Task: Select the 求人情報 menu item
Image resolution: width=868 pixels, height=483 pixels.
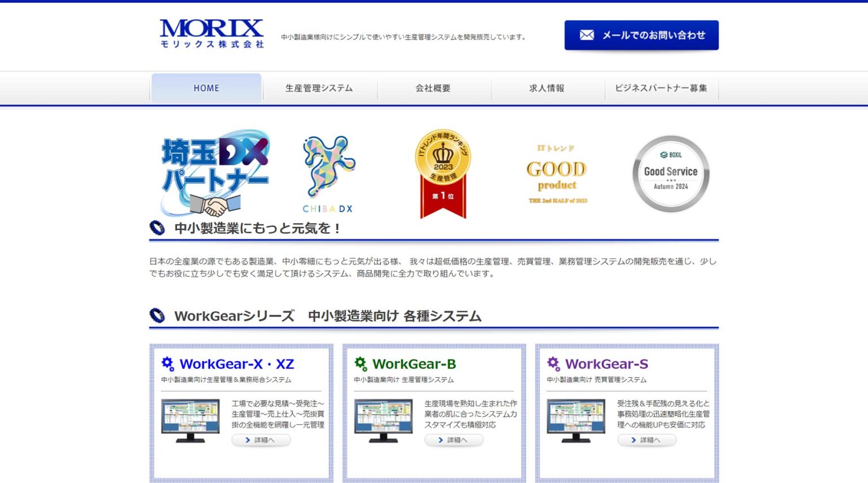Action: (x=547, y=88)
